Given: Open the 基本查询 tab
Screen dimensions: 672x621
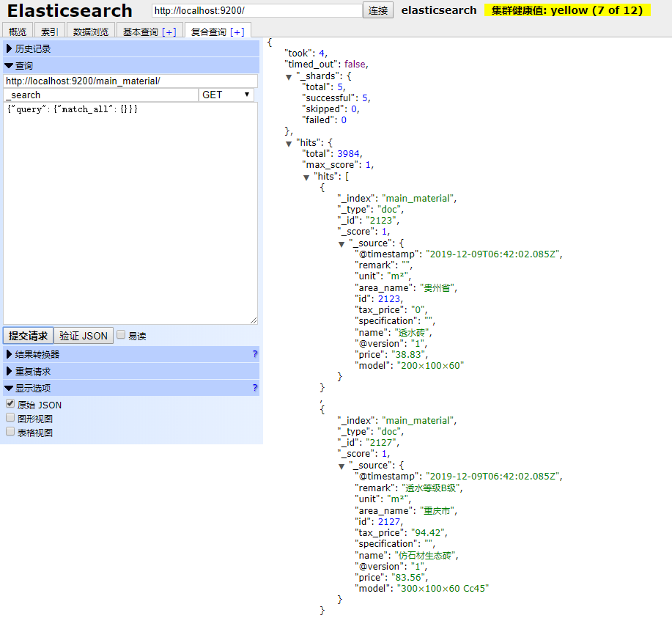Looking at the screenshot, I should click(x=141, y=32).
